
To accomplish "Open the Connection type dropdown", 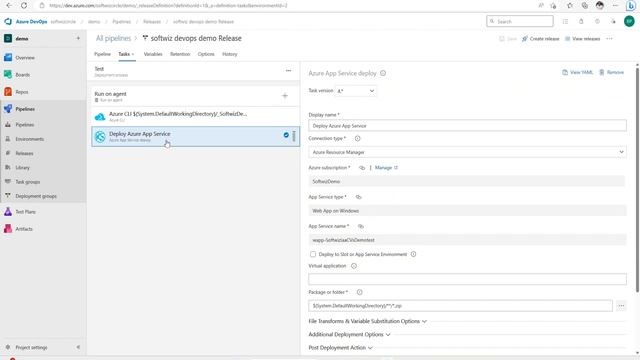I will pyautogui.click(x=467, y=152).
